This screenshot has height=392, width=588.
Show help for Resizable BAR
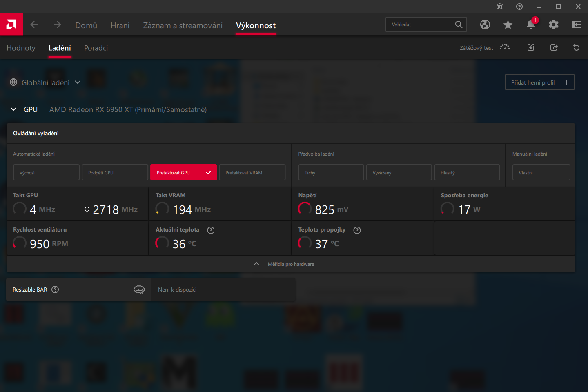[x=55, y=290]
